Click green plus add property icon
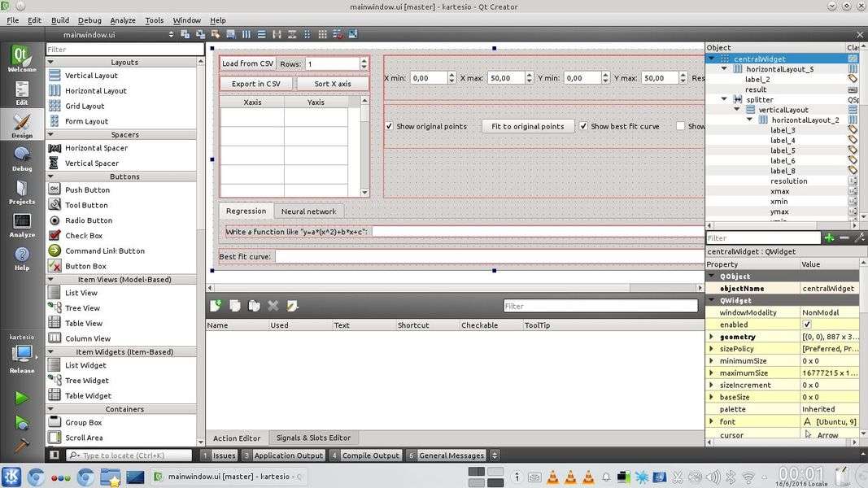The width and height of the screenshot is (868, 488). (x=829, y=237)
